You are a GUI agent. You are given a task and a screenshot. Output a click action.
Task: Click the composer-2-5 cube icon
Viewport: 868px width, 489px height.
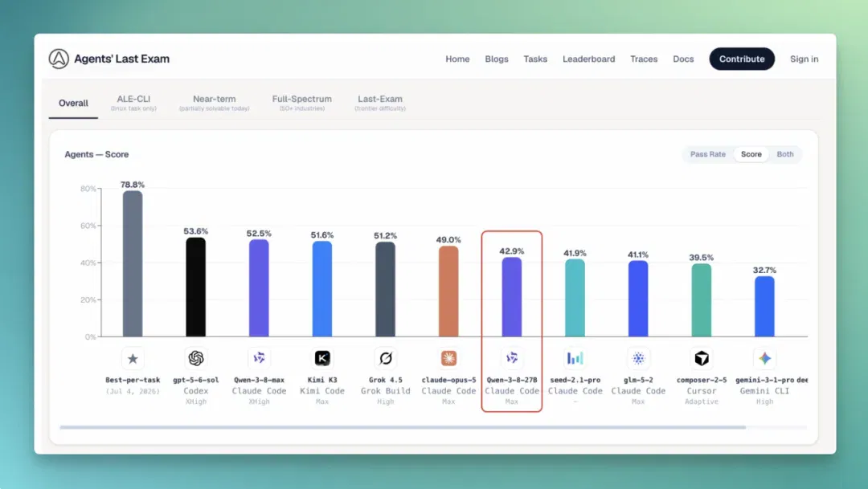pyautogui.click(x=702, y=358)
